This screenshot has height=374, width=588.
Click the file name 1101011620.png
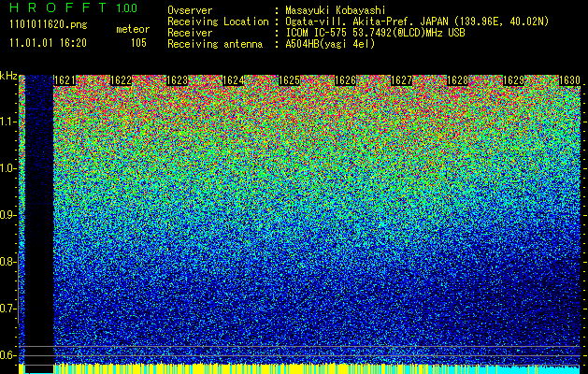(49, 25)
